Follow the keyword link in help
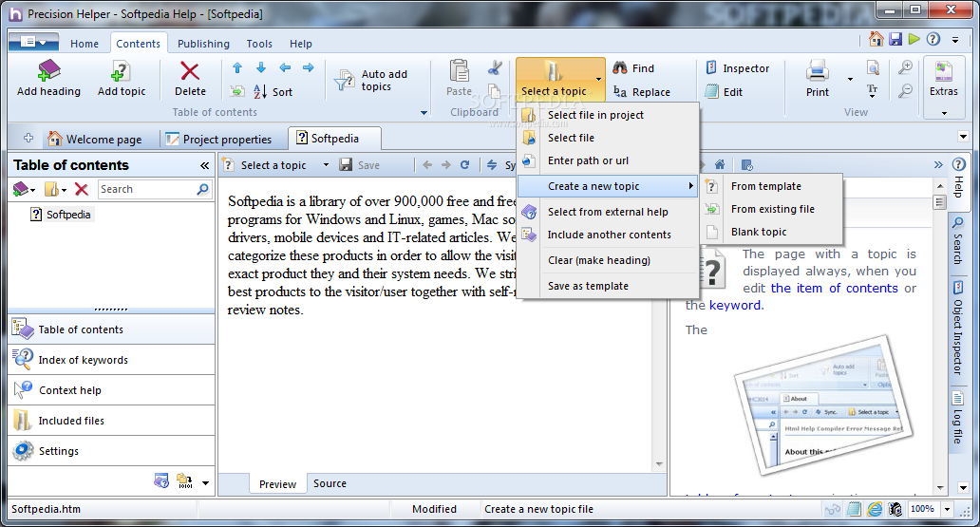This screenshot has height=527, width=980. [x=735, y=305]
